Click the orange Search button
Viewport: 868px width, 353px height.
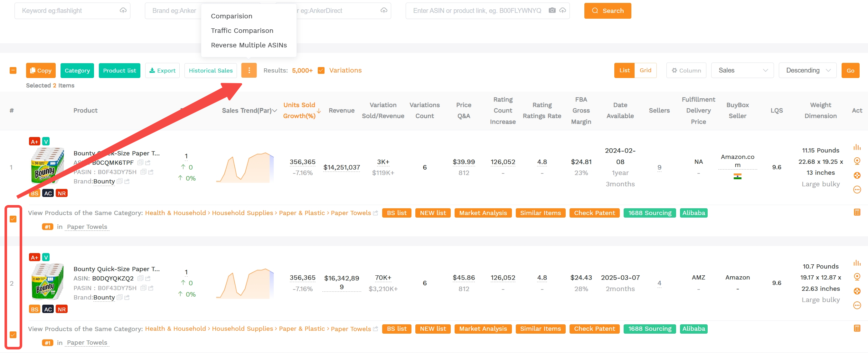(608, 10)
